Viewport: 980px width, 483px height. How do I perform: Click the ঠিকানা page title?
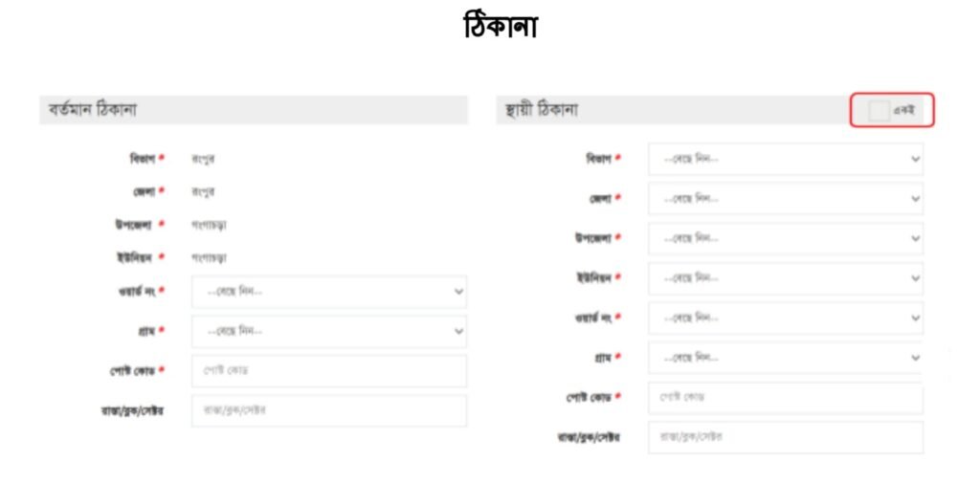(499, 27)
